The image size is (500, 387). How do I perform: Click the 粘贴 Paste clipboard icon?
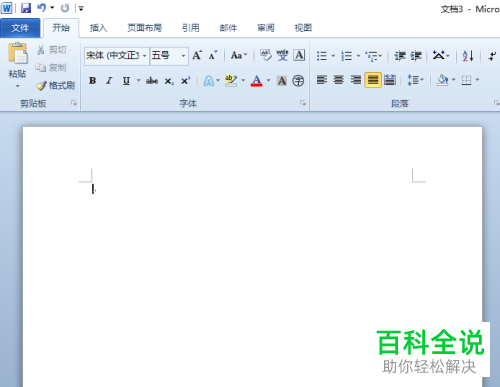click(x=17, y=53)
